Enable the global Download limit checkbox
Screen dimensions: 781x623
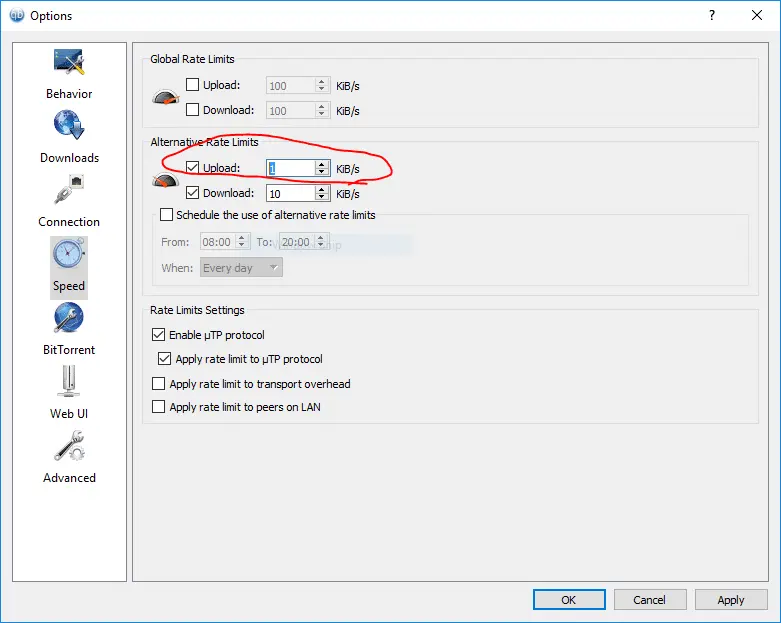pyautogui.click(x=192, y=110)
